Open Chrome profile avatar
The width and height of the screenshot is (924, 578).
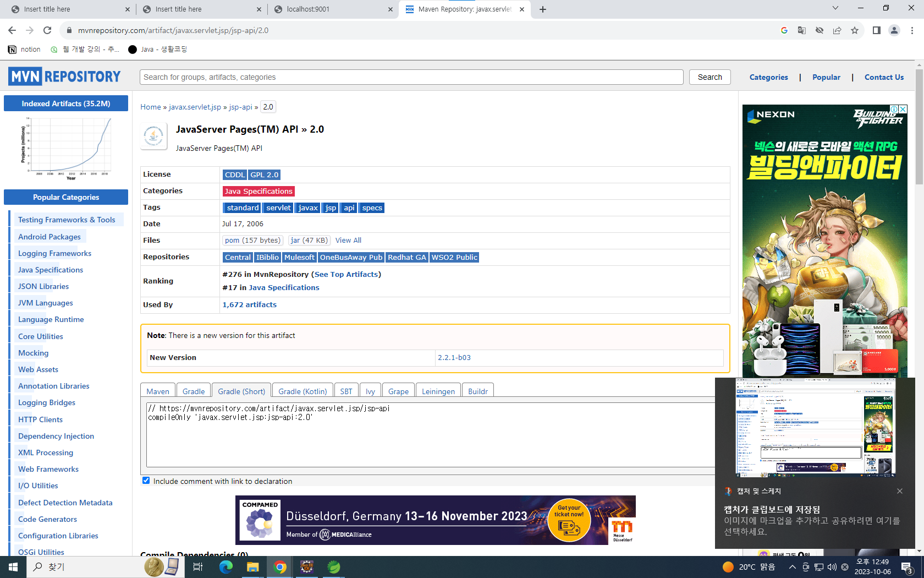pyautogui.click(x=894, y=30)
